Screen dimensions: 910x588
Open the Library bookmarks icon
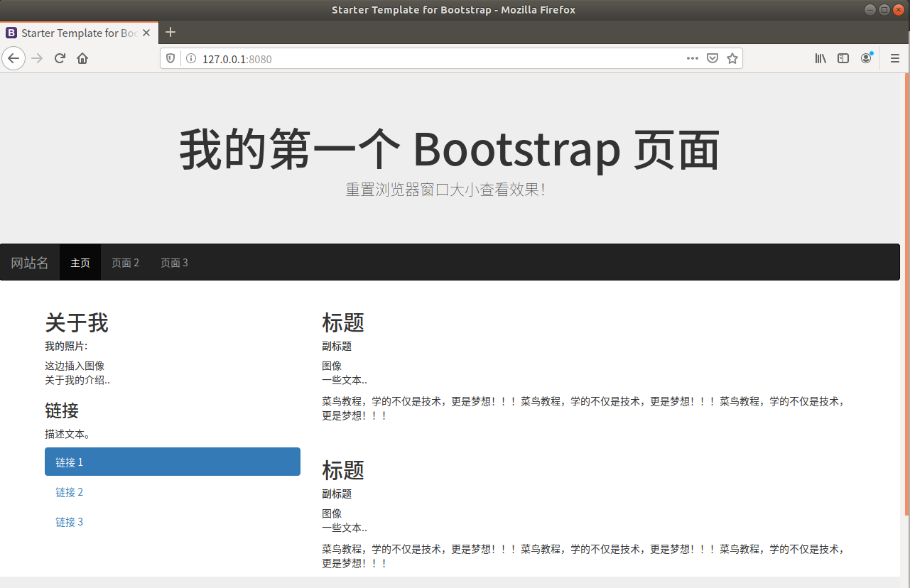[x=820, y=59]
